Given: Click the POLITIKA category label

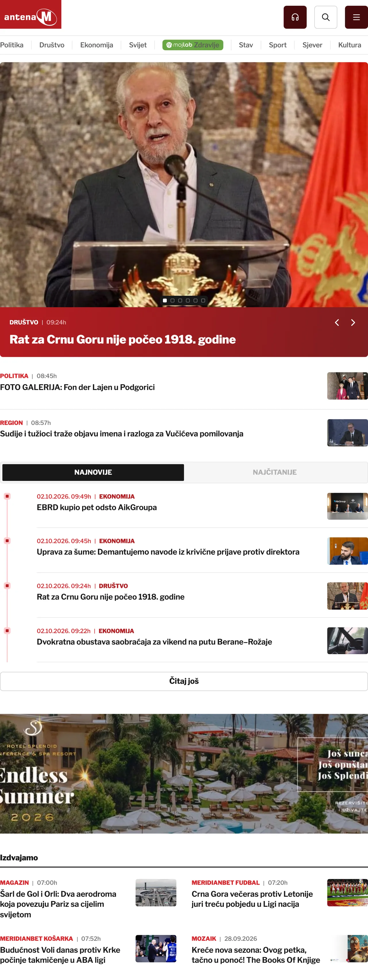Looking at the screenshot, I should point(14,376).
